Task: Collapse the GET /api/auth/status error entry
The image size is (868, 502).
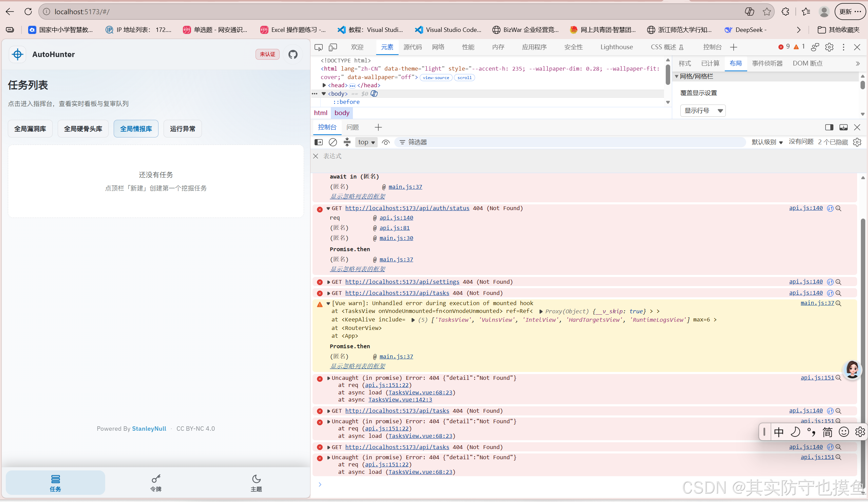Action: tap(328, 208)
